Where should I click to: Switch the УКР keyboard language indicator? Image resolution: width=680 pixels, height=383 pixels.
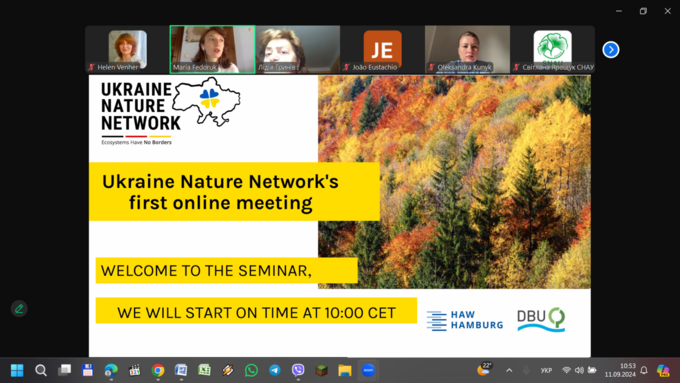(546, 370)
